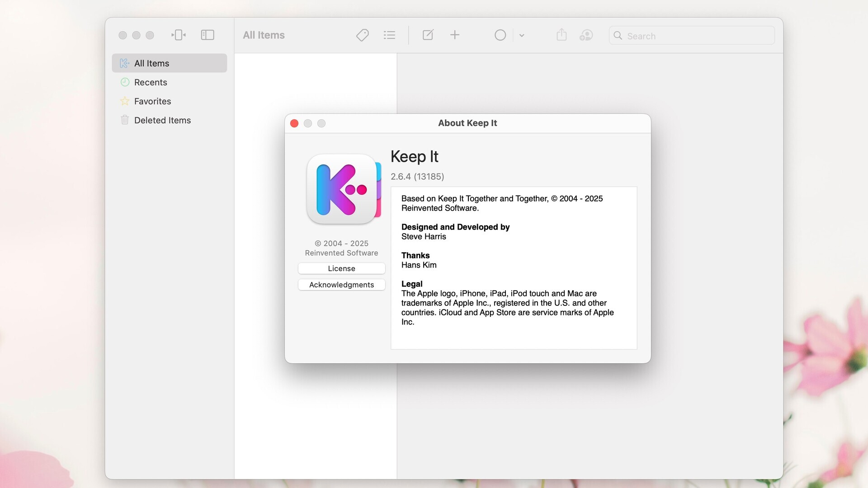Screen dimensions: 868x488
Task: View the app License agreement
Action: click(341, 268)
